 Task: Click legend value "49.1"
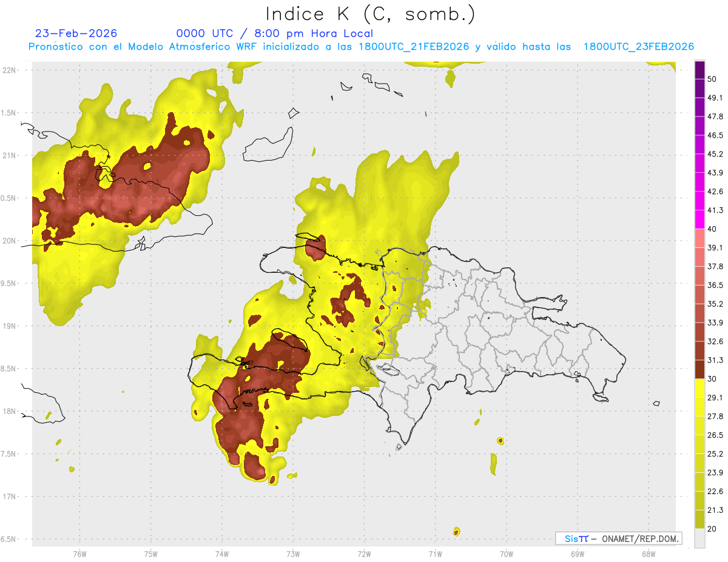click(715, 98)
